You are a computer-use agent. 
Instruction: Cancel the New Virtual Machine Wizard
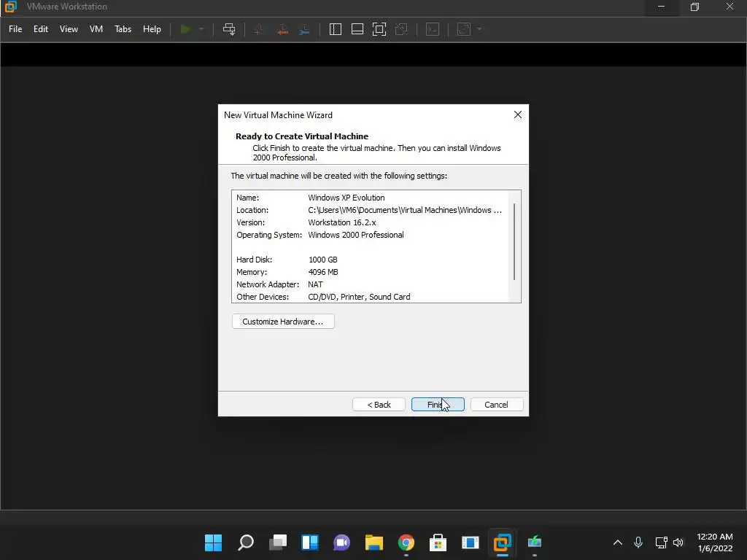click(x=496, y=404)
